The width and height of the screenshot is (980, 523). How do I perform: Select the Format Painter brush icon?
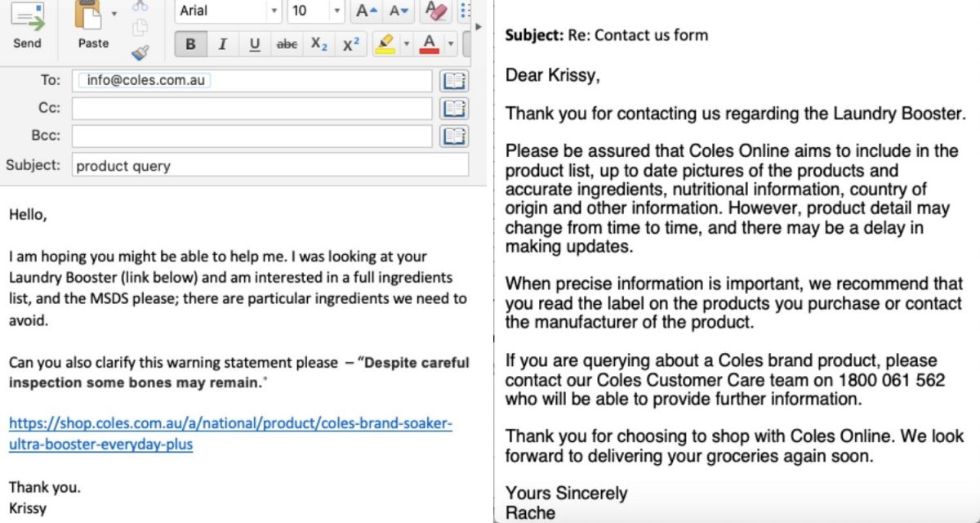click(140, 53)
